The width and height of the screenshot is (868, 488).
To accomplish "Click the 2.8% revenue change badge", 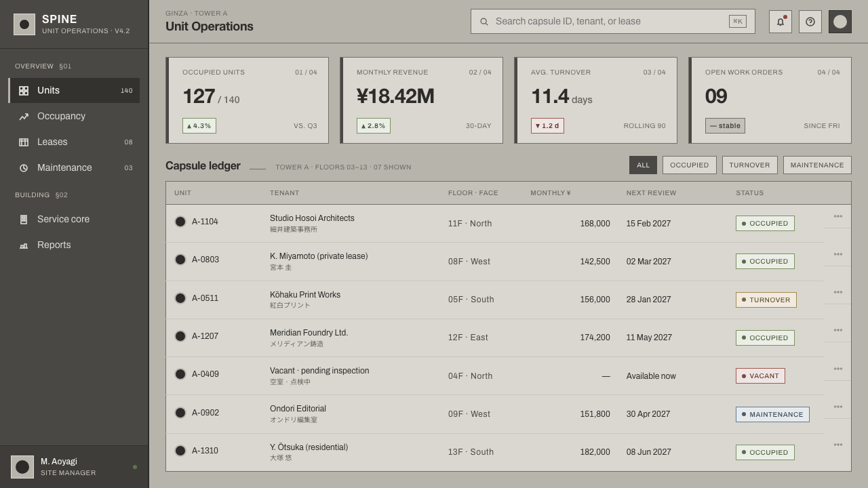I will (374, 126).
